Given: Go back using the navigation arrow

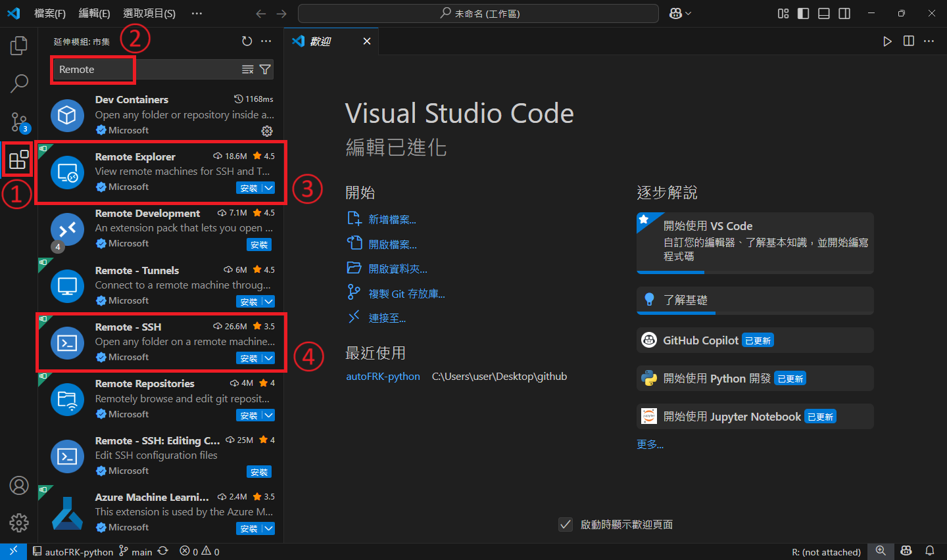Looking at the screenshot, I should [261, 14].
